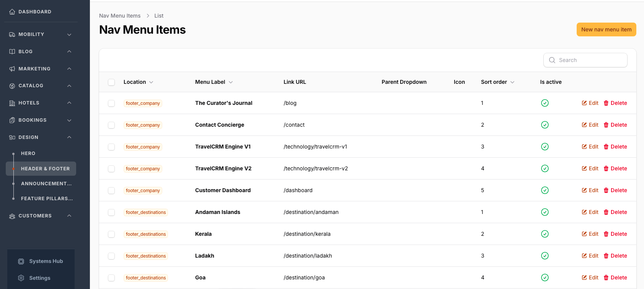Click the Customers group icon
This screenshot has width=644, height=289.
[x=12, y=216]
